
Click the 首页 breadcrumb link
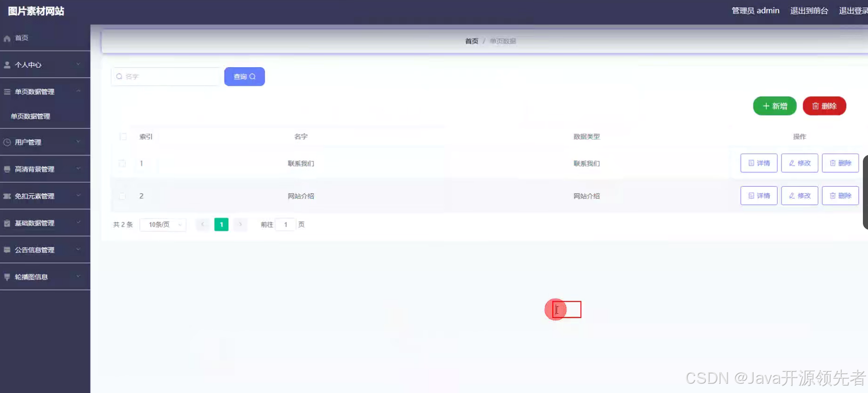click(472, 41)
